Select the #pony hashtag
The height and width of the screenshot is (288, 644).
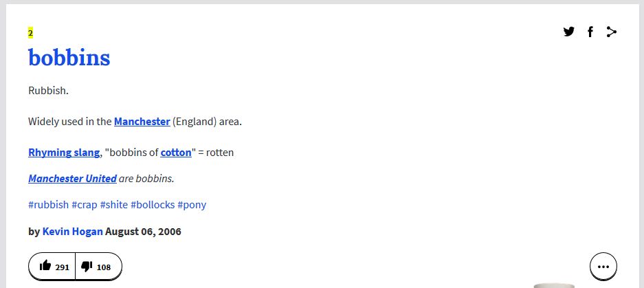click(192, 205)
